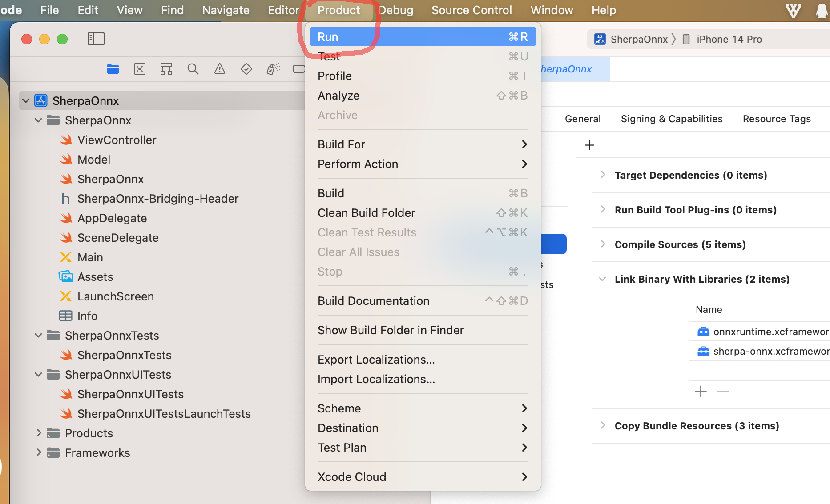Choose Clean Build Folder
830x504 pixels.
coord(423,213)
